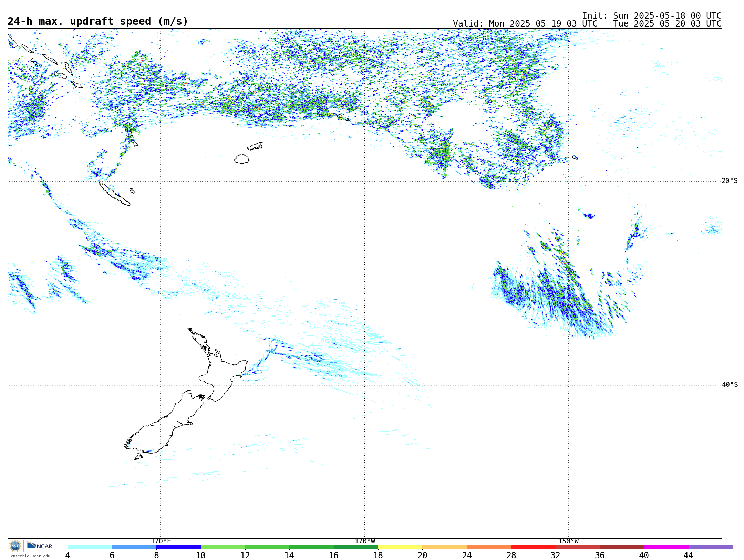The width and height of the screenshot is (744, 560).
Task: Click the 170°W longitude label
Action: (365, 541)
